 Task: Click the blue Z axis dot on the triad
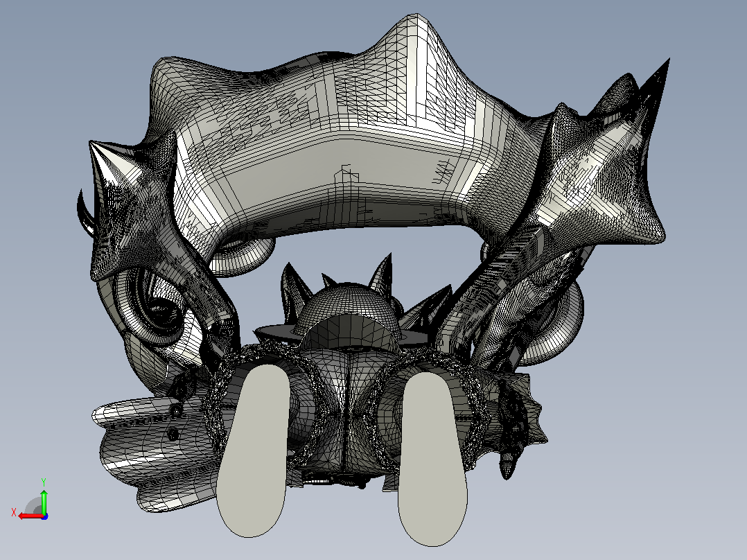[x=44, y=516]
